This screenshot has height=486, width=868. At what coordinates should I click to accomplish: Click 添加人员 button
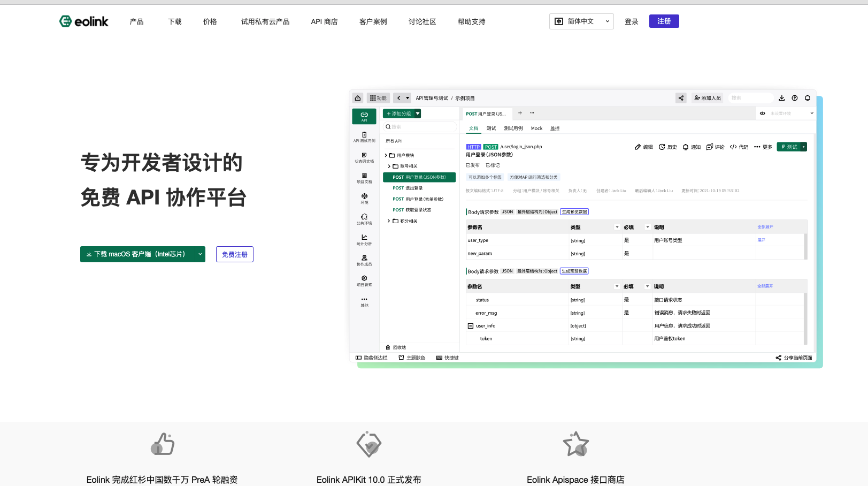707,98
